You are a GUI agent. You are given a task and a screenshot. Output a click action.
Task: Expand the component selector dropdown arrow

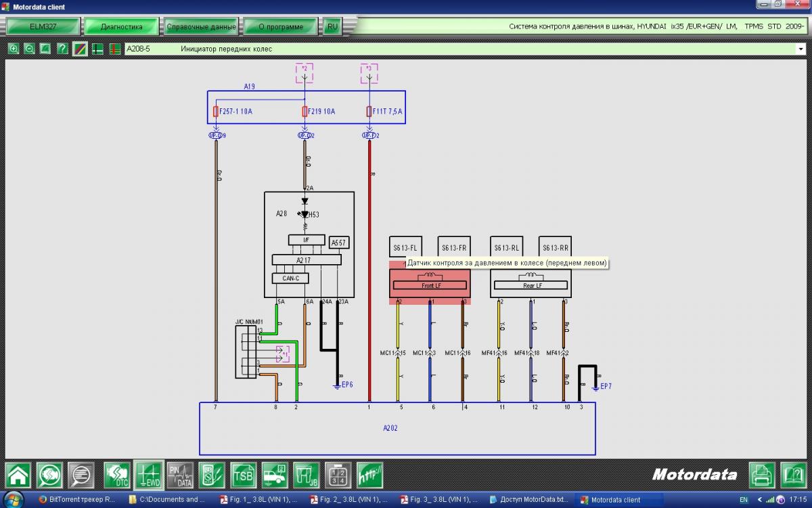801,49
